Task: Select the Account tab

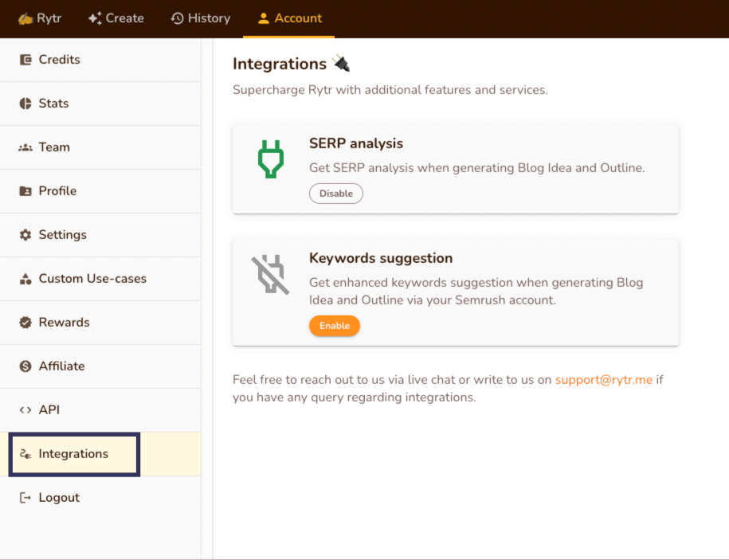Action: pos(288,18)
